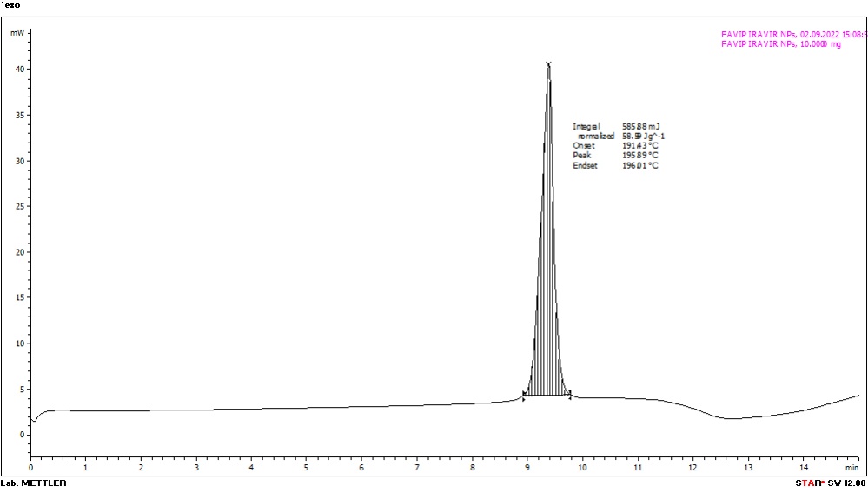This screenshot has height=493, width=868.
Task: Select the Peak 195.89 °C result line
Action: coord(614,156)
